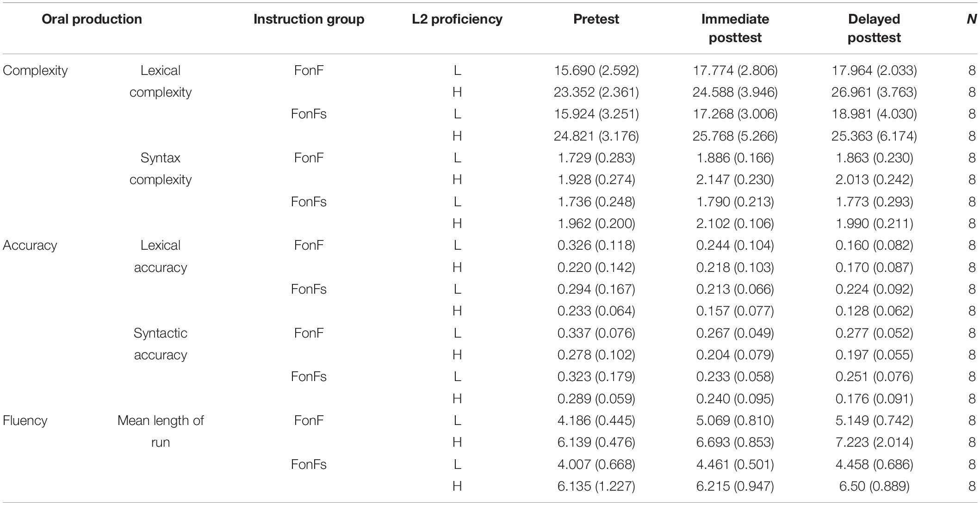Select immediate posttest value 2.147 (0.230)
Screen dimensions: 980x505
click(x=735, y=179)
